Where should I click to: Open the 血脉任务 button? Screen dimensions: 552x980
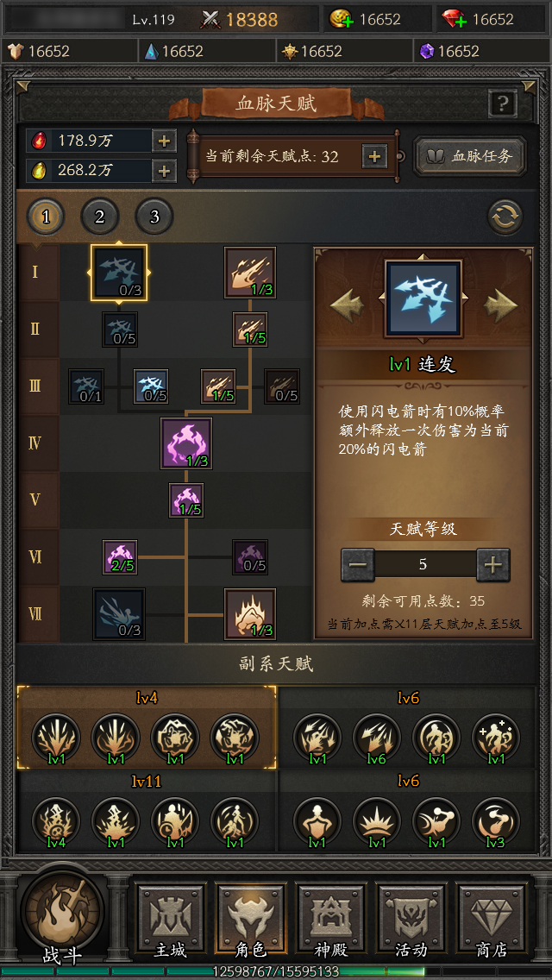[470, 156]
